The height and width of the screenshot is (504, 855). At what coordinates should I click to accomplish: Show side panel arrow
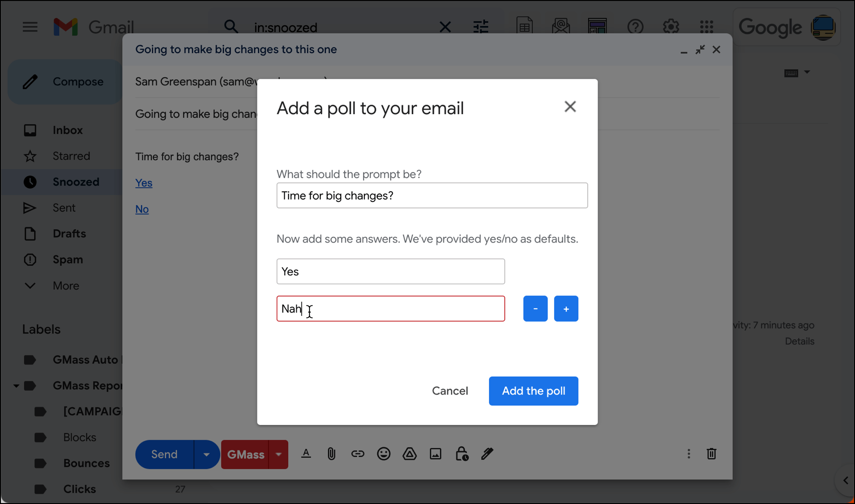846,480
